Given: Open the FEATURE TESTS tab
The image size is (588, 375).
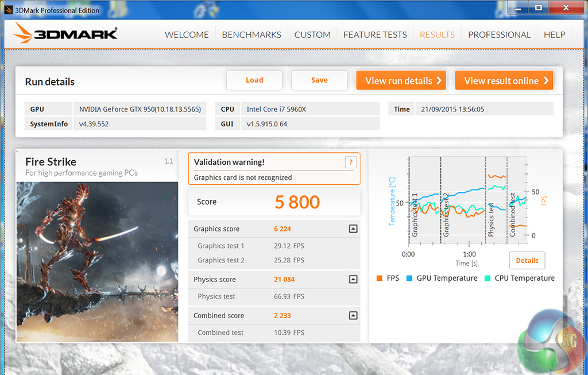Looking at the screenshot, I should 375,35.
